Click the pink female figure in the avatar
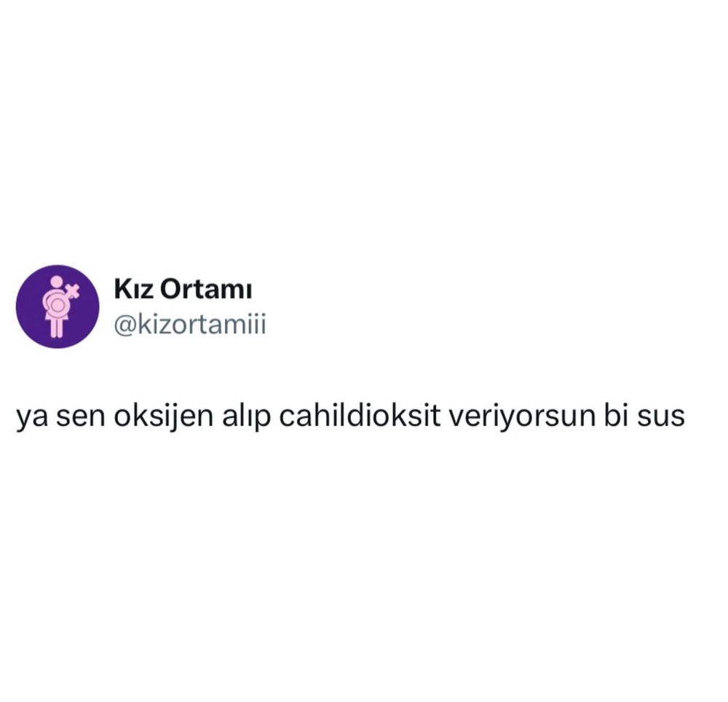The width and height of the screenshot is (728, 702). pos(57,307)
